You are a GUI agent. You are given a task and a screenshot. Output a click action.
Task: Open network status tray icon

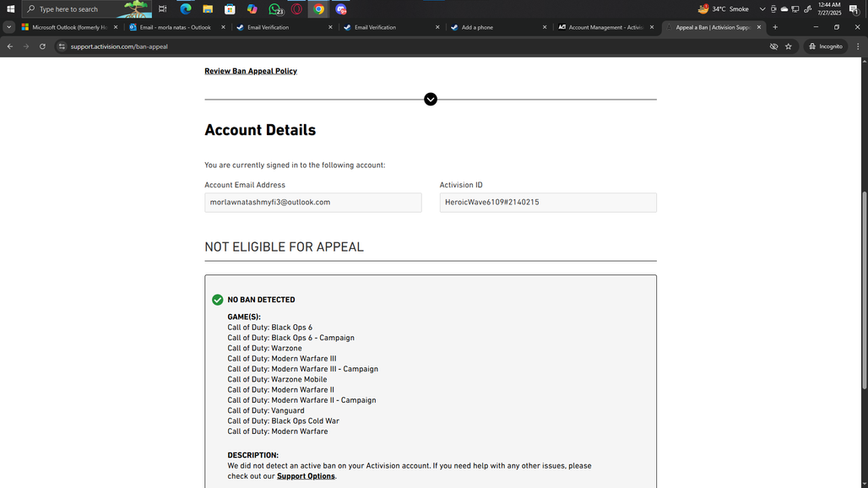(x=795, y=8)
